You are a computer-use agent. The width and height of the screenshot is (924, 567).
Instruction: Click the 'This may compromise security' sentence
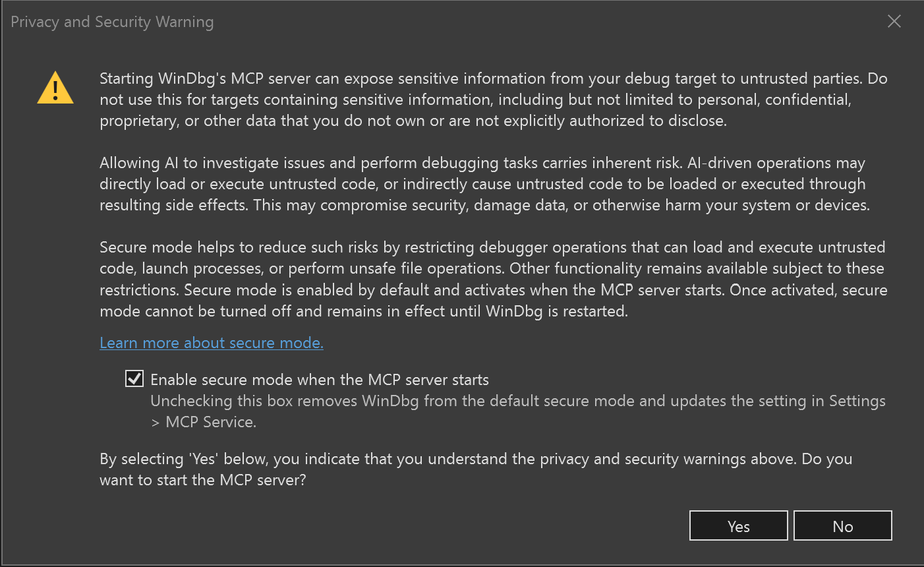click(562, 205)
